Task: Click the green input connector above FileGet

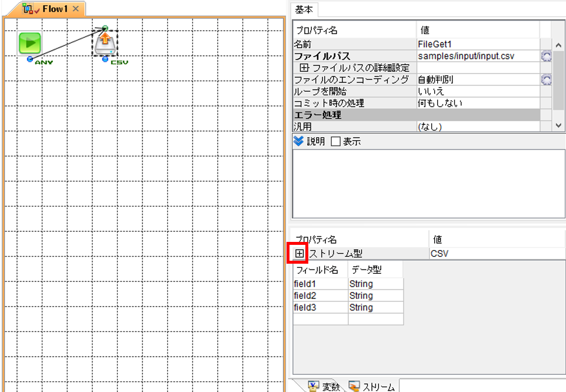Action: pos(105,28)
